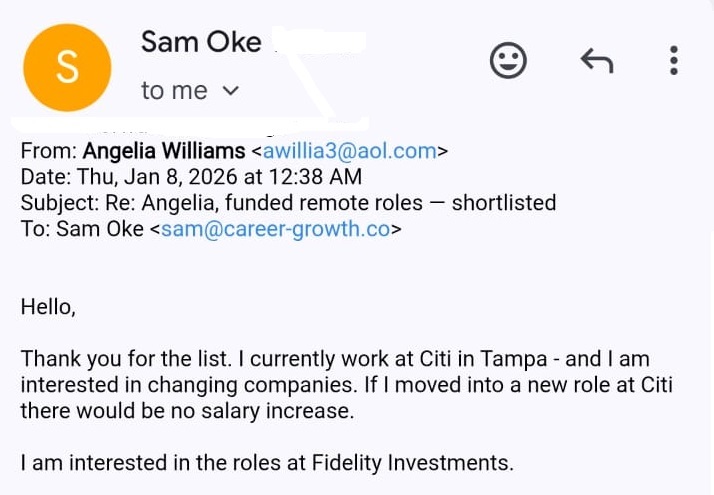This screenshot has width=714, height=495.
Task: Click the Sam Oke sender name header
Action: tap(201, 42)
